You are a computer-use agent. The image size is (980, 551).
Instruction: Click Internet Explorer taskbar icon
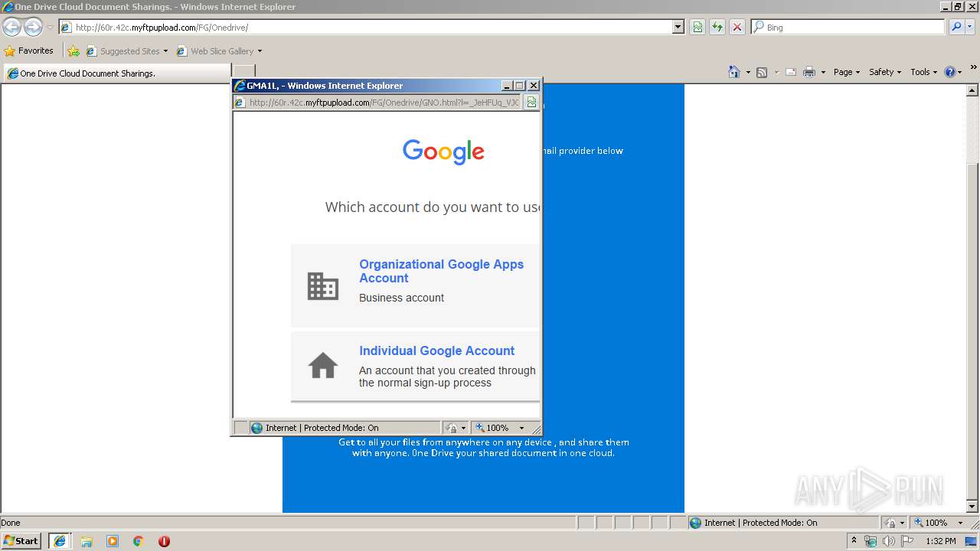(x=60, y=541)
